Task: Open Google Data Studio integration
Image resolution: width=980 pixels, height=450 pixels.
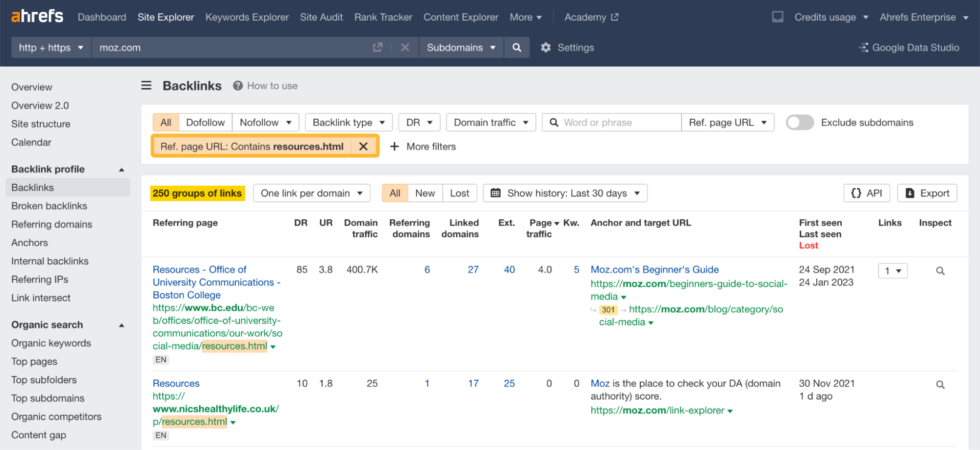Action: point(909,47)
